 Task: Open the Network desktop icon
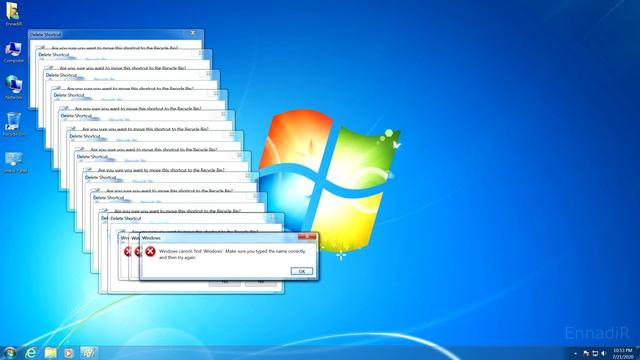(x=13, y=88)
